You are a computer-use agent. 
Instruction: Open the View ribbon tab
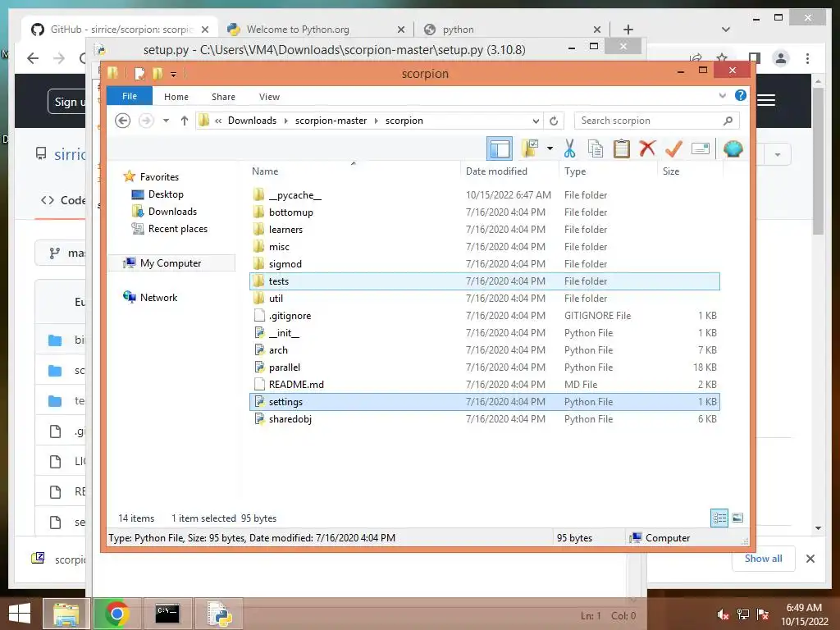[x=269, y=97]
